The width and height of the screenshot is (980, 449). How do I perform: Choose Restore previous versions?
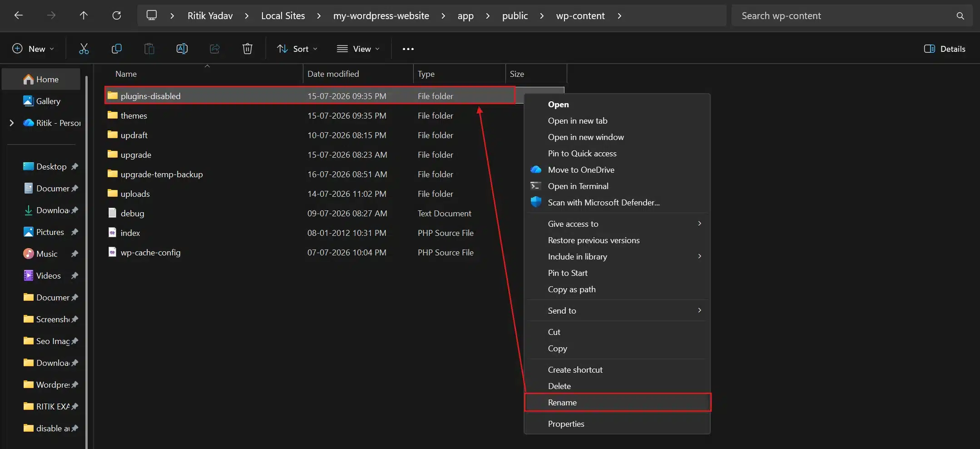[618, 240]
